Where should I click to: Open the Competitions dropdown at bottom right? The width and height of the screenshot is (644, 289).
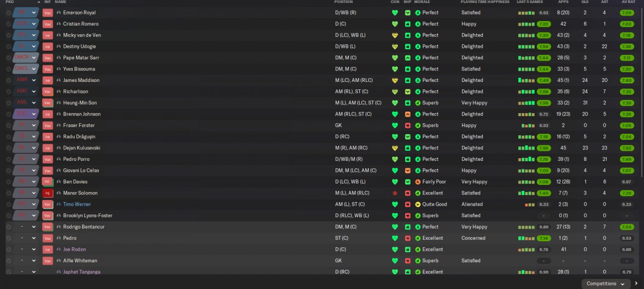605,283
